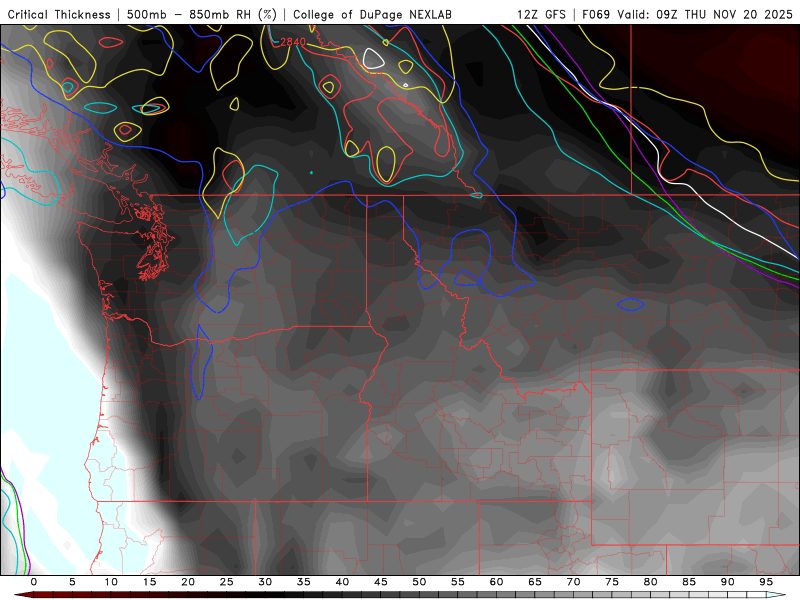This screenshot has width=800, height=600.
Task: Click the "F069" forecast hour label
Action: click(596, 14)
